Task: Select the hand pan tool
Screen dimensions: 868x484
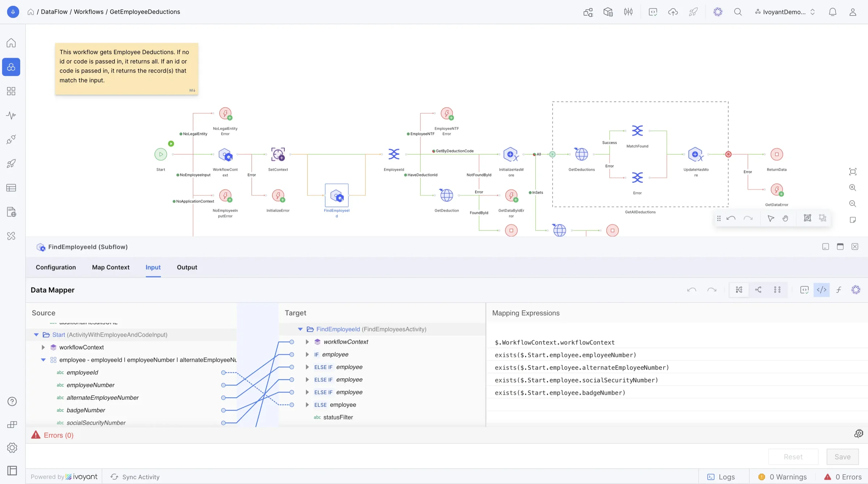Action: point(786,218)
